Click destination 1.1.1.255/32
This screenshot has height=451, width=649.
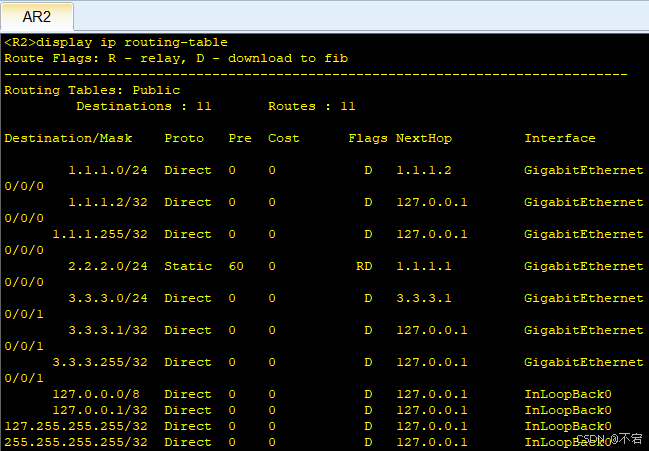[100, 234]
